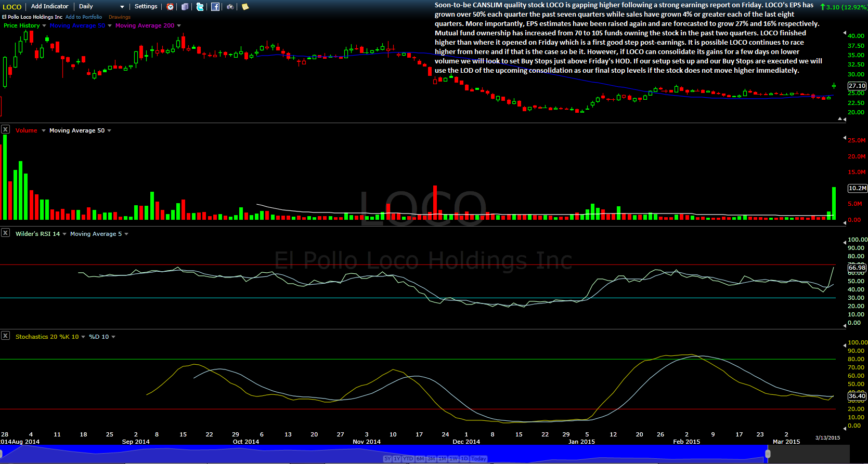Click the Jan 2015 axis label
The width and height of the screenshot is (868, 464).
pos(581,442)
